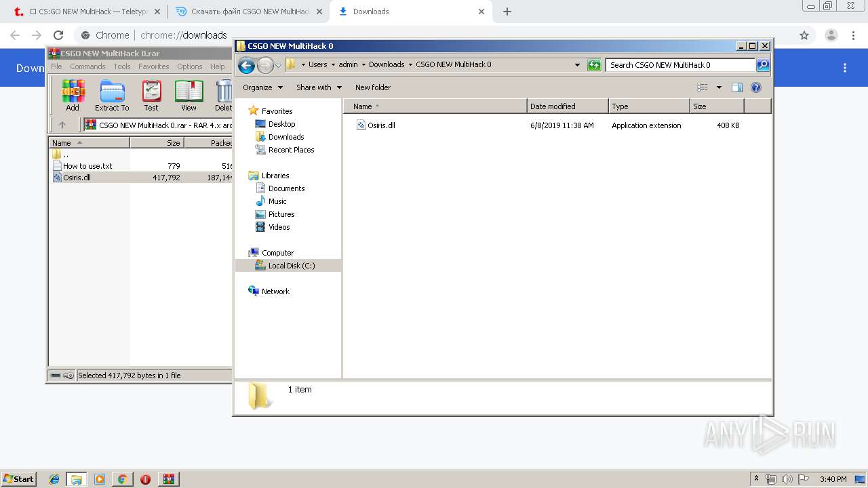Viewport: 868px width, 488px height.
Task: Click Explorer Back navigation button
Action: click(x=246, y=65)
